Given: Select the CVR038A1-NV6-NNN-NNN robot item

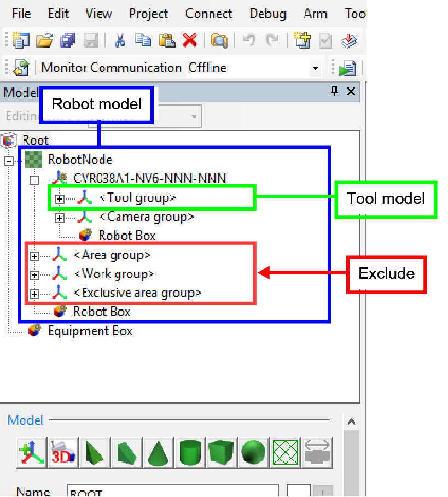Looking at the screenshot, I should point(149,178).
